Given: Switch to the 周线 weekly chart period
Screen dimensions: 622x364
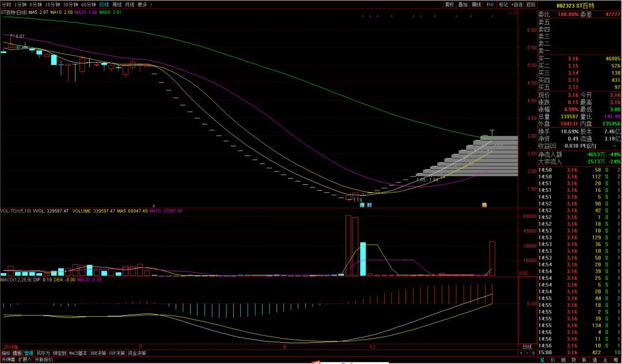Looking at the screenshot, I should click(117, 4).
